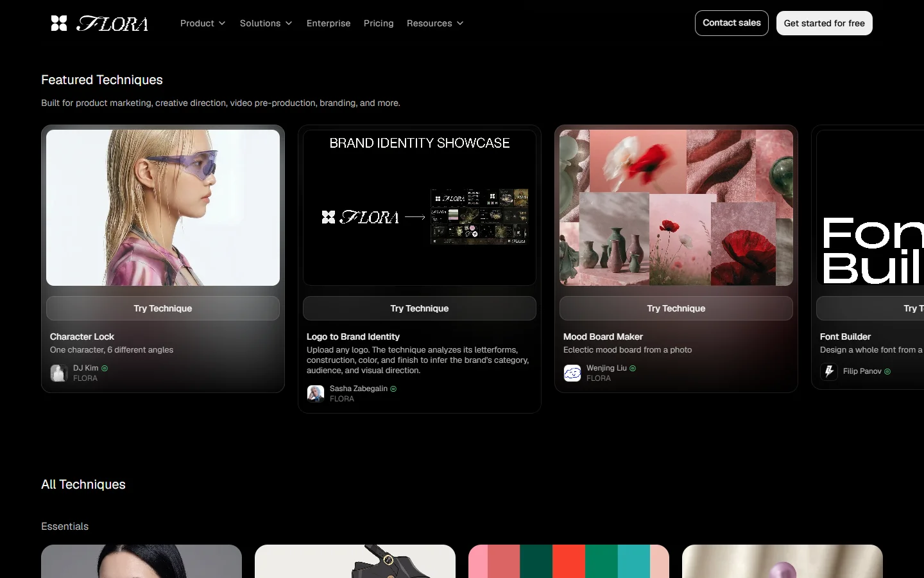Screen dimensions: 924x578
Task: Expand the Solutions dropdown menu
Action: [x=266, y=23]
